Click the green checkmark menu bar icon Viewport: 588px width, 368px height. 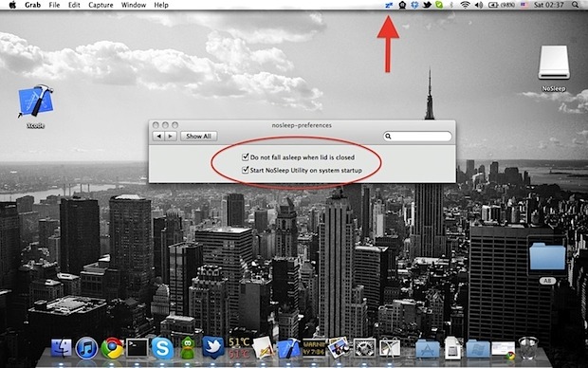point(439,5)
